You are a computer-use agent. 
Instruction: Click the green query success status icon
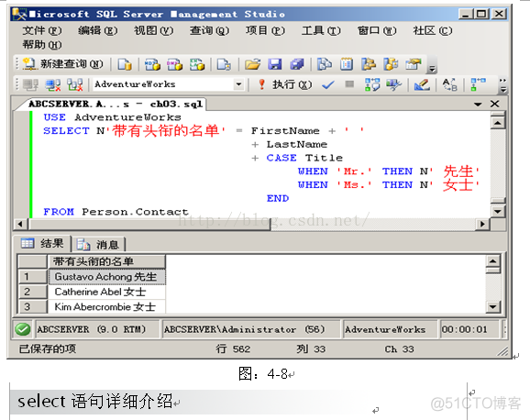pyautogui.click(x=23, y=329)
